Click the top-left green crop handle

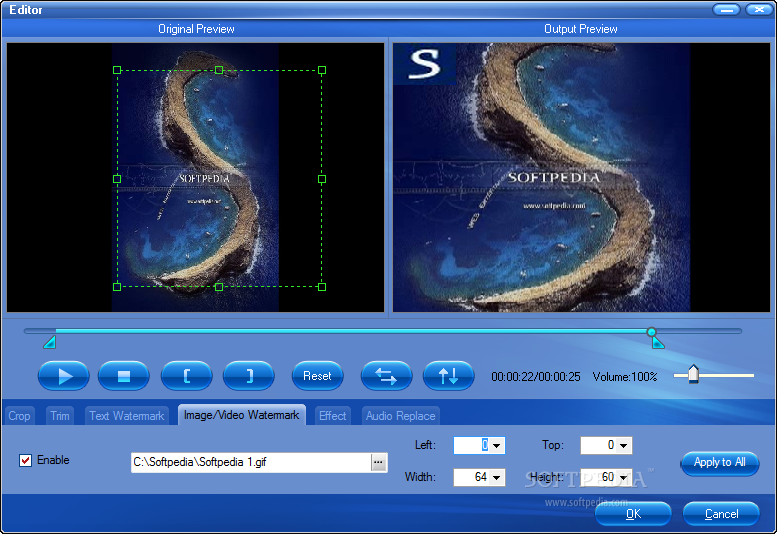click(x=117, y=70)
